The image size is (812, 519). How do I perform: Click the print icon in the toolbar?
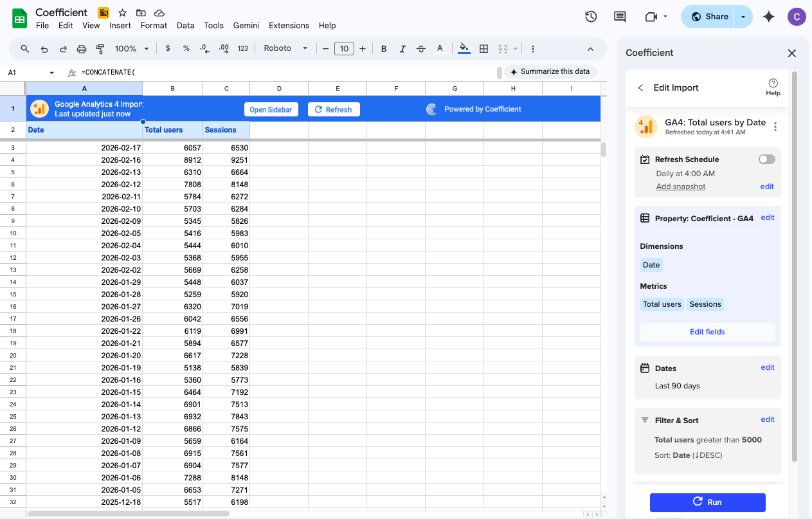click(82, 48)
